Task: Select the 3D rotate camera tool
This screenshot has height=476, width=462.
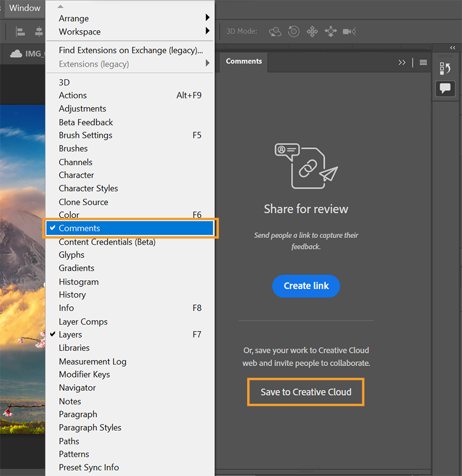Action: tap(275, 32)
